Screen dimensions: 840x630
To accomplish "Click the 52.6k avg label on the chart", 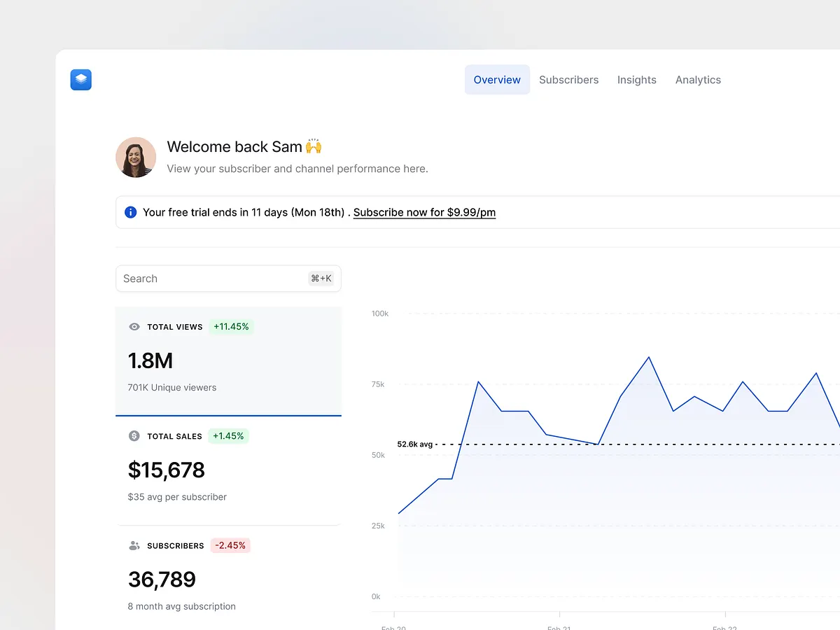I will click(416, 444).
